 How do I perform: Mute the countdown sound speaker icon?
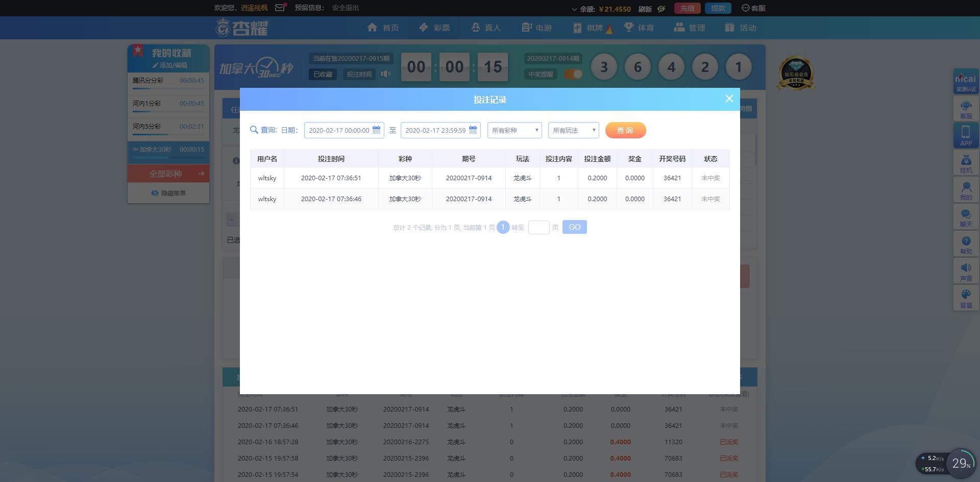385,74
